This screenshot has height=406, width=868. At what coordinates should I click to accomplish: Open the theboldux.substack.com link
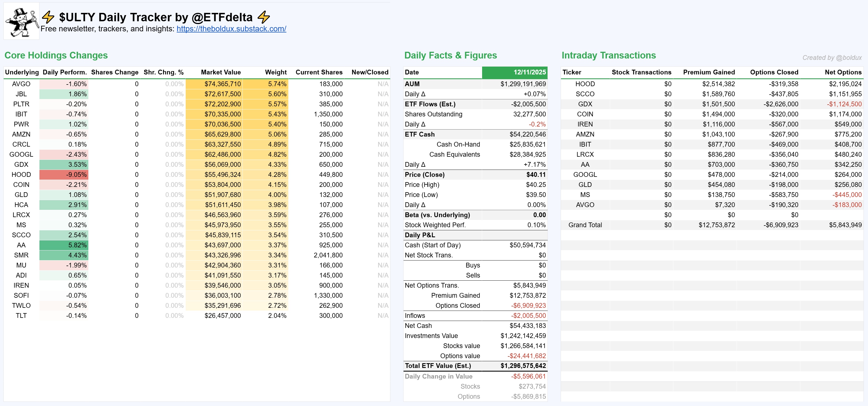click(231, 29)
